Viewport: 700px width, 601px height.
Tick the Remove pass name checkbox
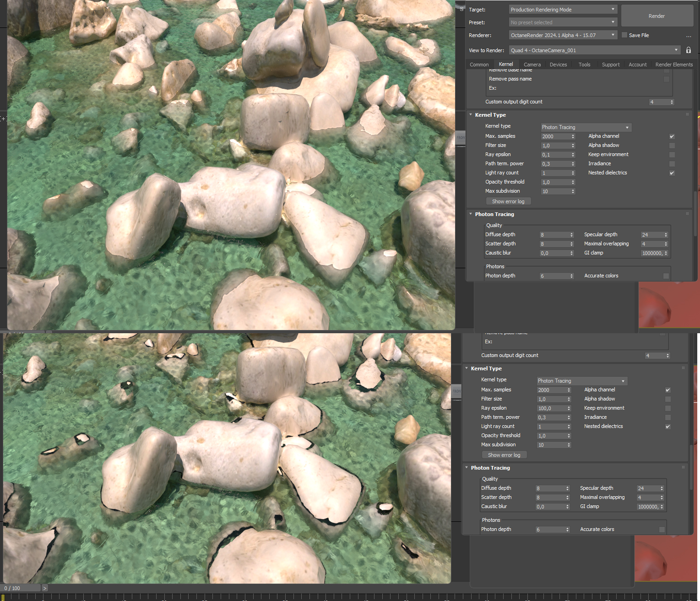[667, 79]
